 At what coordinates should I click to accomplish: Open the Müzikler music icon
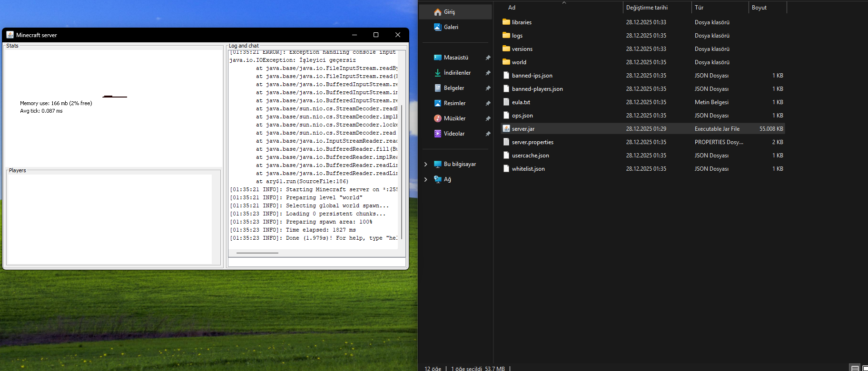point(437,118)
